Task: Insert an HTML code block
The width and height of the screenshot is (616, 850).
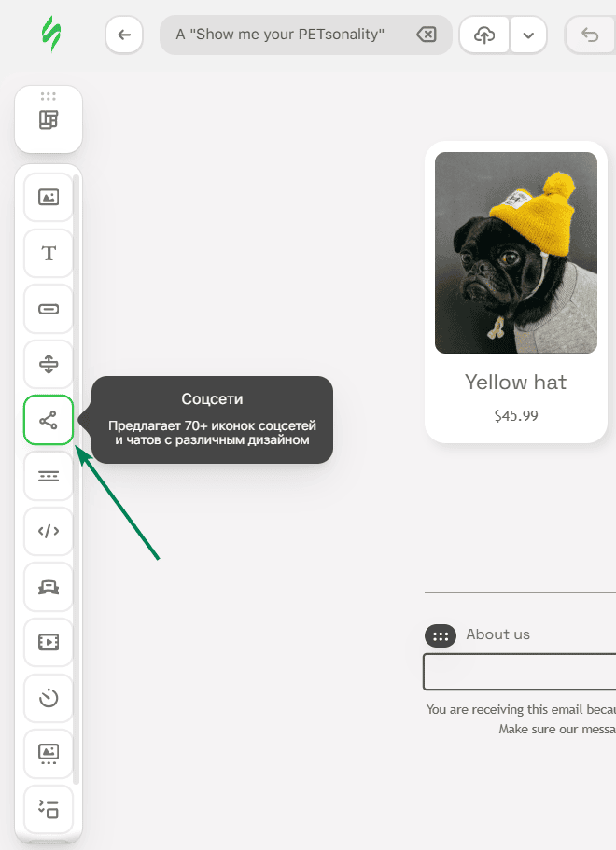Action: 49,531
